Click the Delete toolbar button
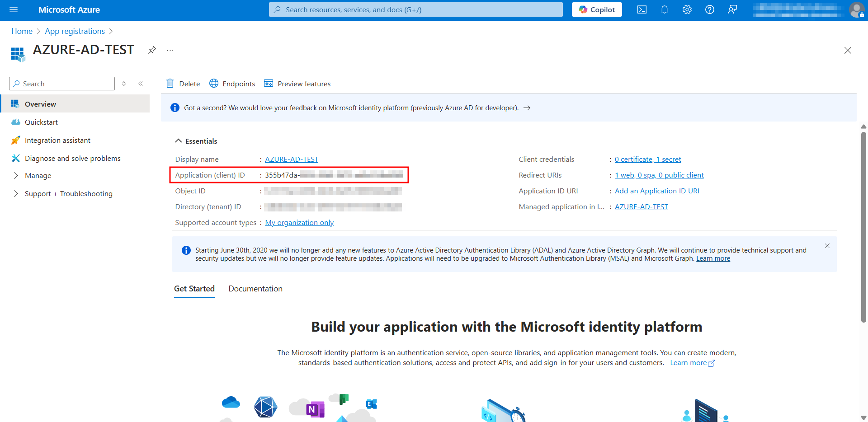 pyautogui.click(x=183, y=84)
